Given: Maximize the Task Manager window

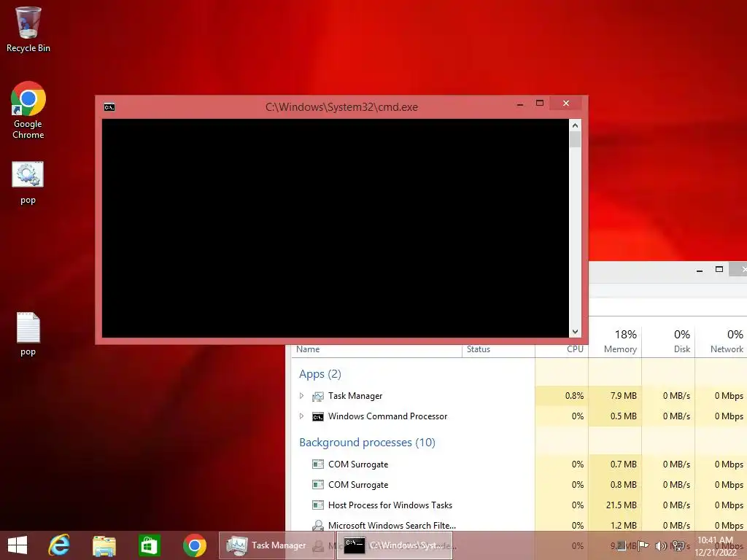Looking at the screenshot, I should pyautogui.click(x=719, y=270).
